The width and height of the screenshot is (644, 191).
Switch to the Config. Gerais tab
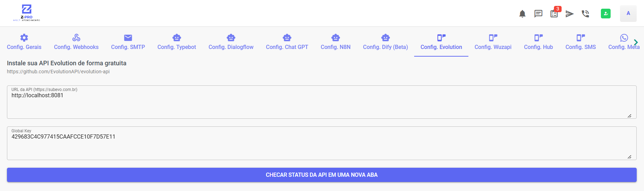[x=24, y=42]
